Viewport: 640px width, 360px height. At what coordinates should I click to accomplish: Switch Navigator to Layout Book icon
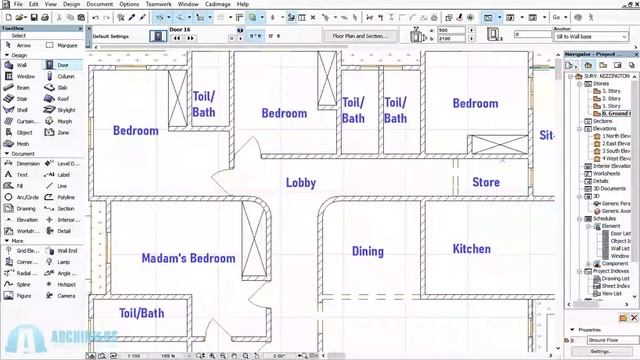point(617,65)
